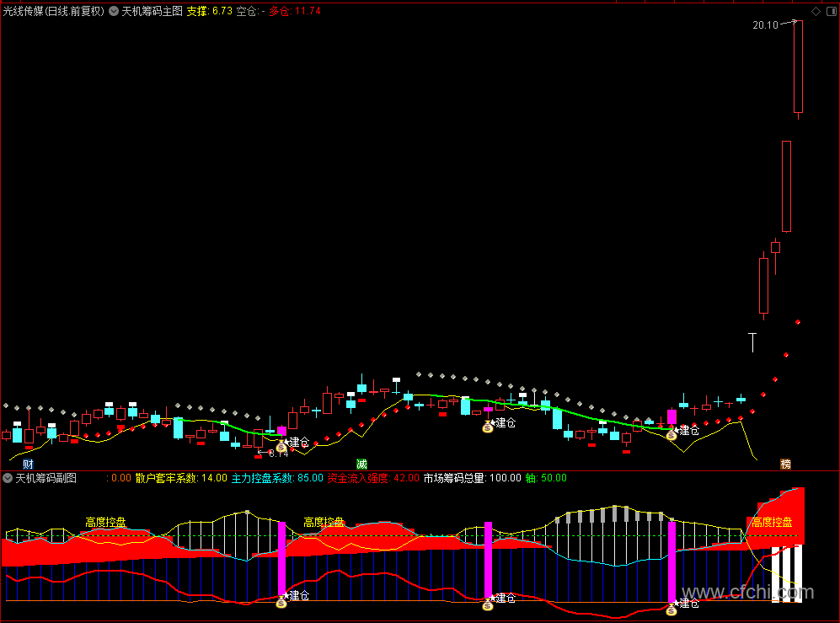The height and width of the screenshot is (623, 840).
Task: Click the middle money bag icon in the sub-chart
Action: click(x=488, y=604)
